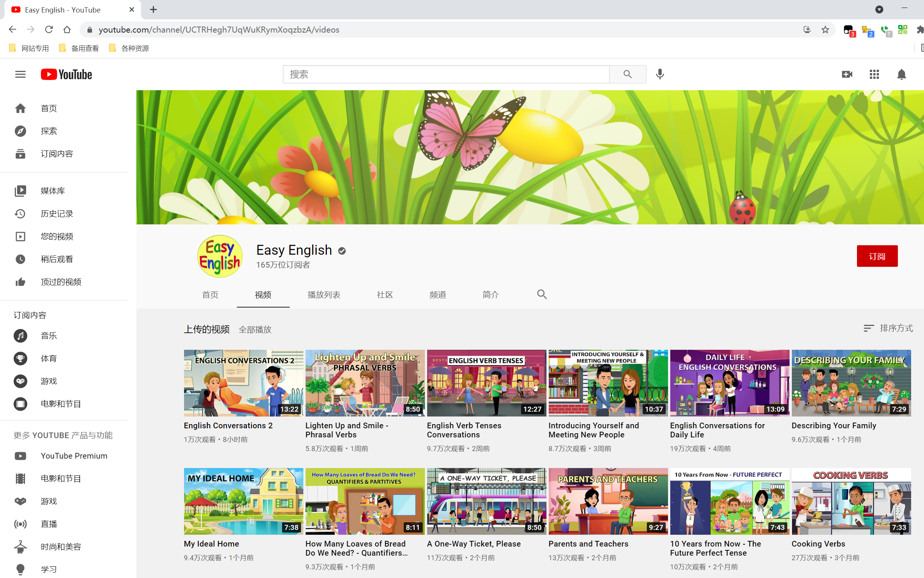This screenshot has height=578, width=924.
Task: Play the Lighten Up and Smile thumbnail
Action: [x=365, y=383]
